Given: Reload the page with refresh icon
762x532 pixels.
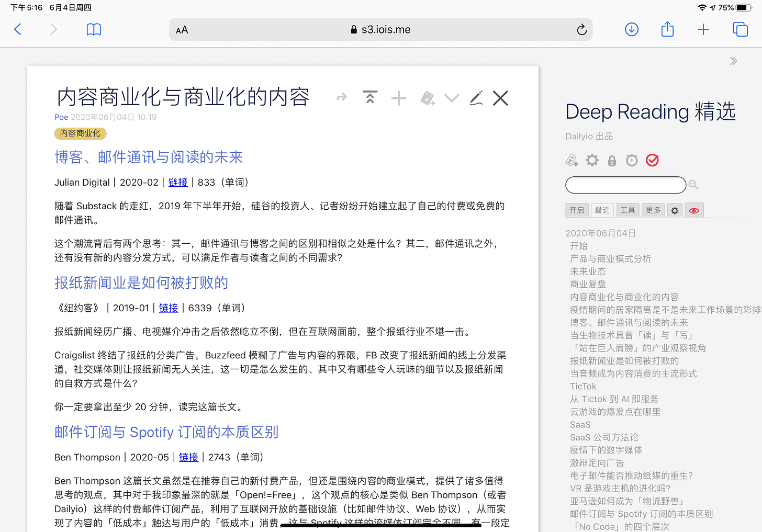Looking at the screenshot, I should 581,30.
